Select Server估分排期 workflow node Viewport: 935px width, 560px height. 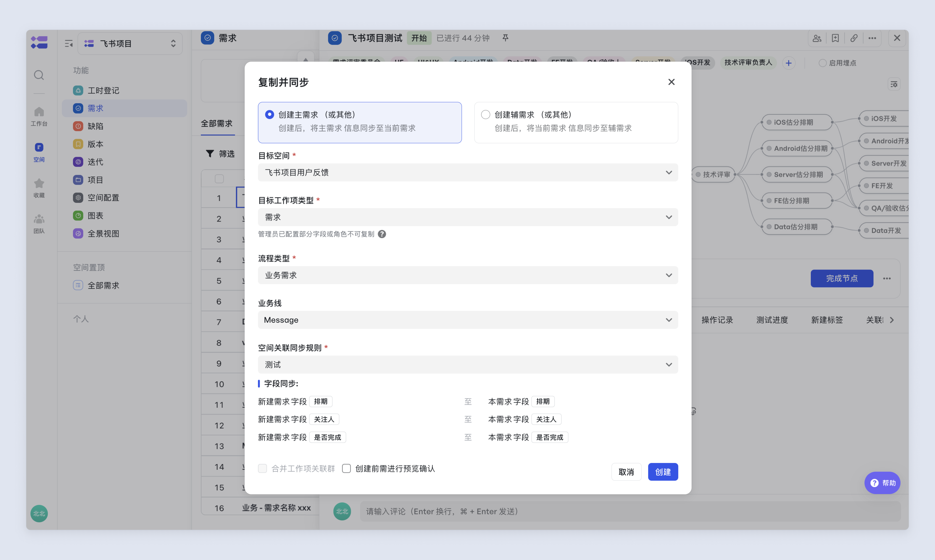click(796, 174)
